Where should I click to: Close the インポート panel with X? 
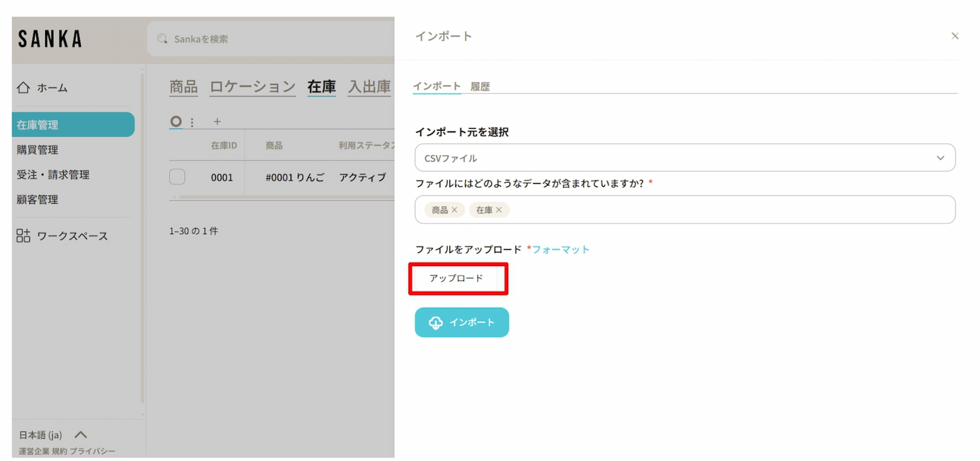coord(955,36)
